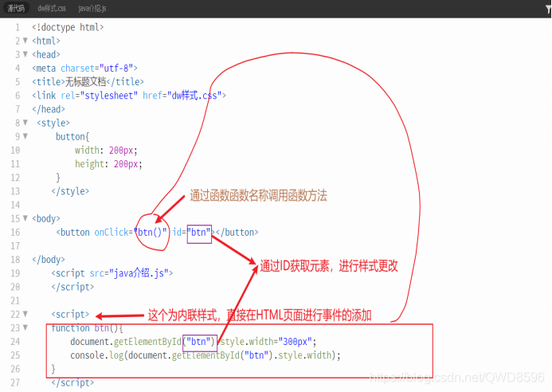Switch to the 源代码 tab
The image size is (552, 392).
click(x=16, y=8)
